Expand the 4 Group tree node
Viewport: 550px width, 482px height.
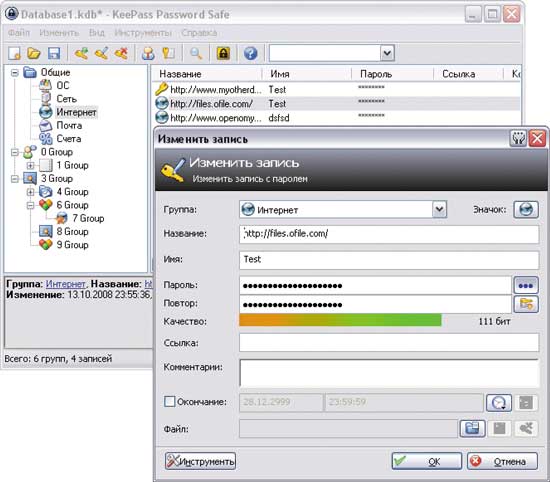pos(31,192)
